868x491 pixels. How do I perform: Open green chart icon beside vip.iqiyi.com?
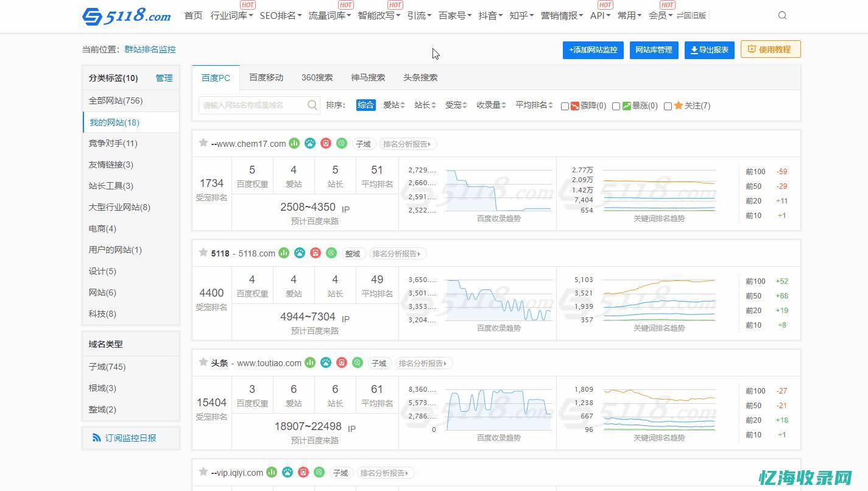[x=272, y=472]
